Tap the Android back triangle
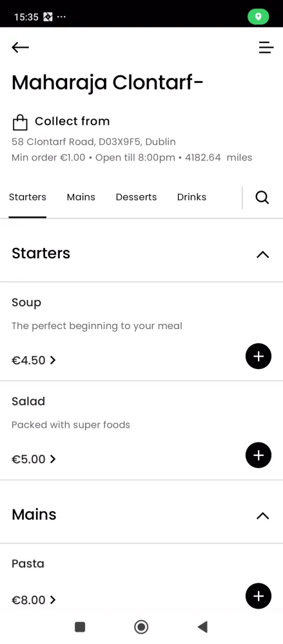283x644 pixels. (202, 627)
